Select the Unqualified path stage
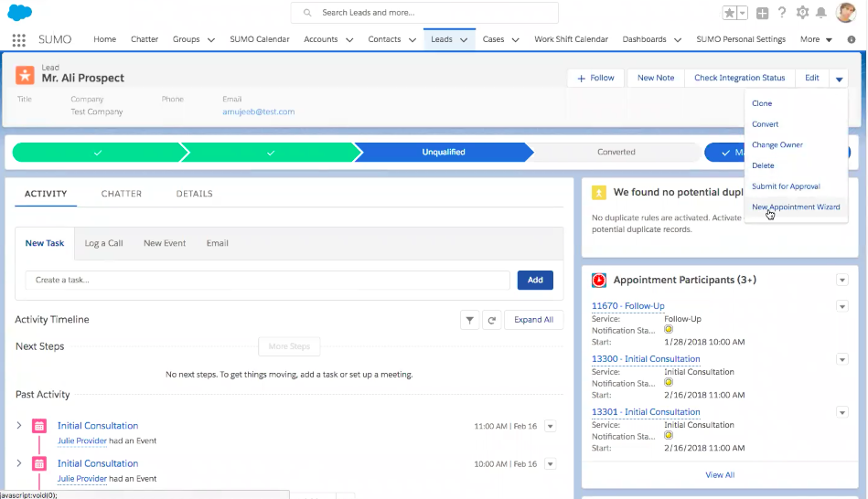Screen dimensions: 868x499 [443, 152]
